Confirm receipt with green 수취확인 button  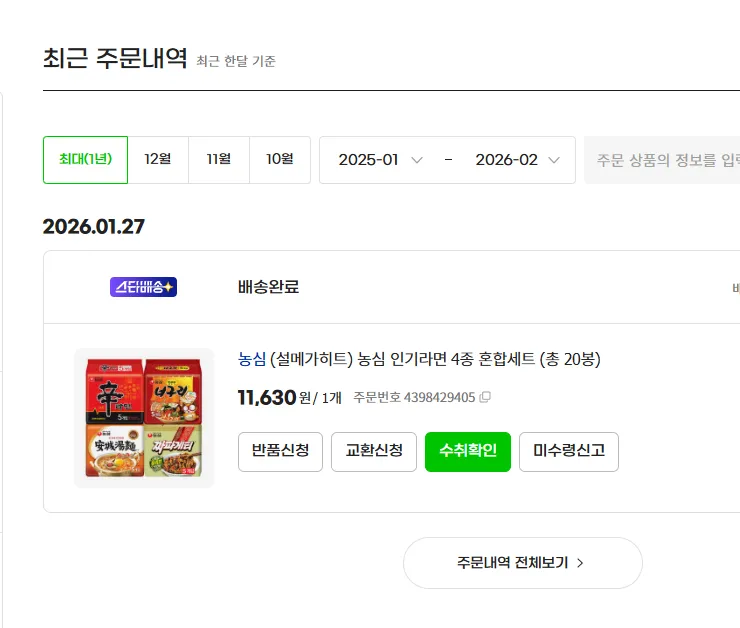tap(468, 451)
